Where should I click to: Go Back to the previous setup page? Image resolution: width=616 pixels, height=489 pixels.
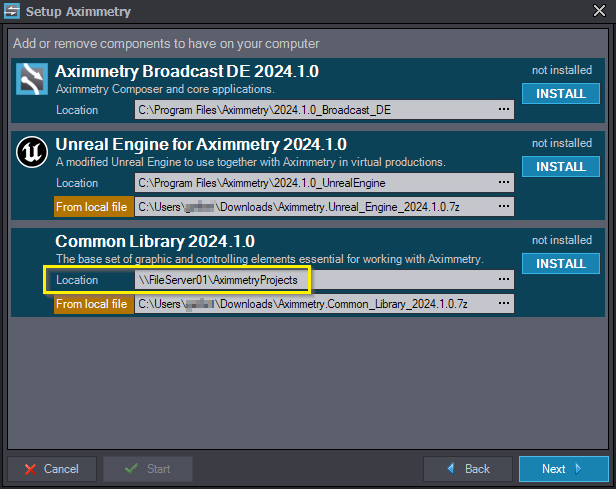(x=468, y=469)
